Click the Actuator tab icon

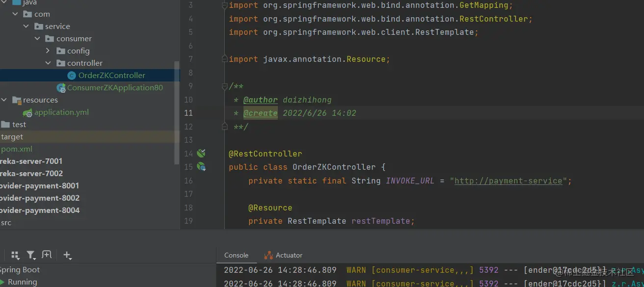click(x=268, y=255)
